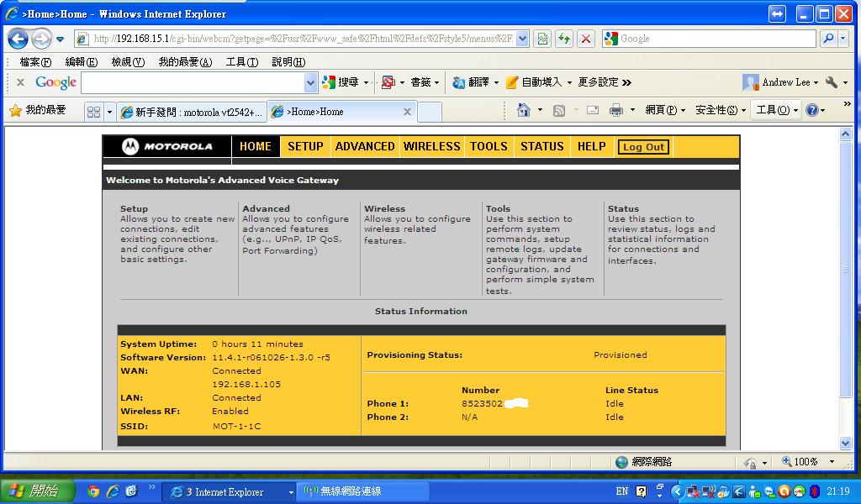Click the command bar Home page icon
This screenshot has width=861, height=504.
[x=524, y=110]
